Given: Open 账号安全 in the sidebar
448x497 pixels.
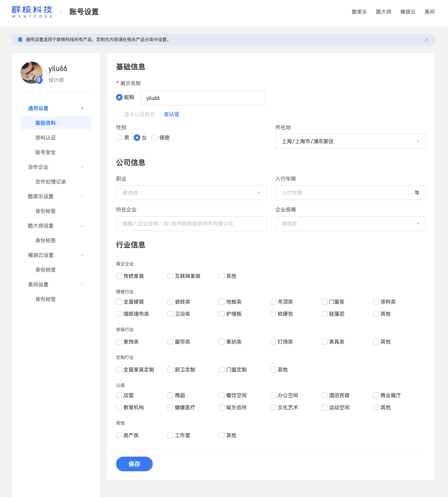Looking at the screenshot, I should [46, 152].
